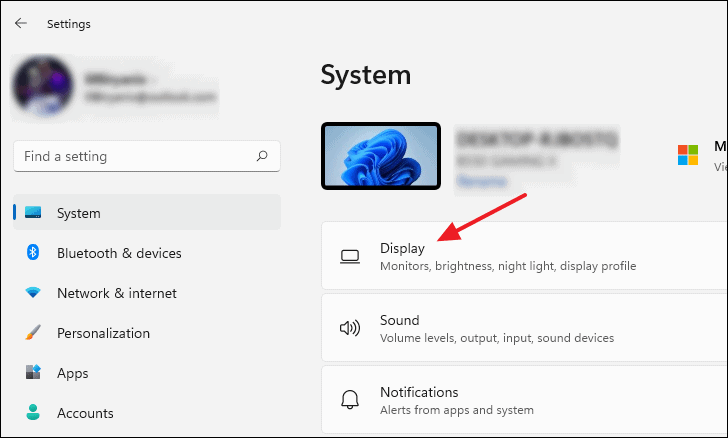Screen dimensions: 728x438
Task: Go back with the Settings back arrow
Action: [x=21, y=23]
